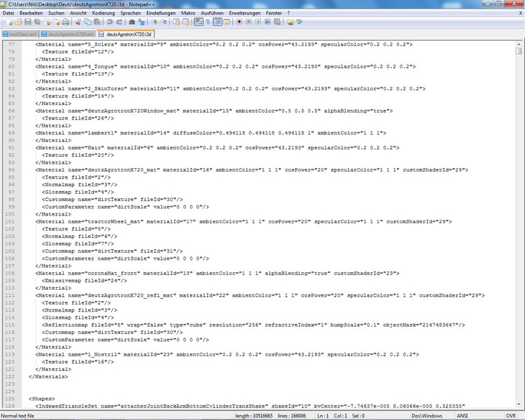525x420 pixels.
Task: Click the vertical scrollbar thumb
Action: (519, 50)
